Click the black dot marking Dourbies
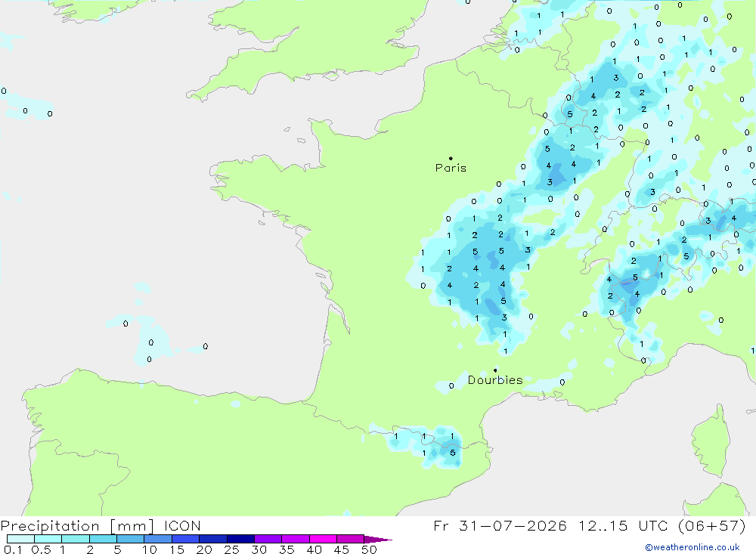756x554 pixels. click(x=495, y=370)
